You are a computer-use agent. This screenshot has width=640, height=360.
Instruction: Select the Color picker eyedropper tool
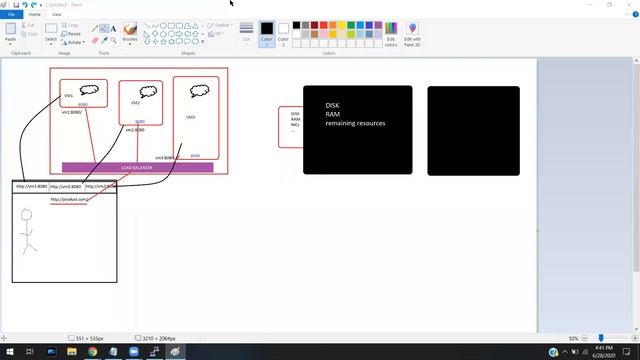tap(104, 40)
